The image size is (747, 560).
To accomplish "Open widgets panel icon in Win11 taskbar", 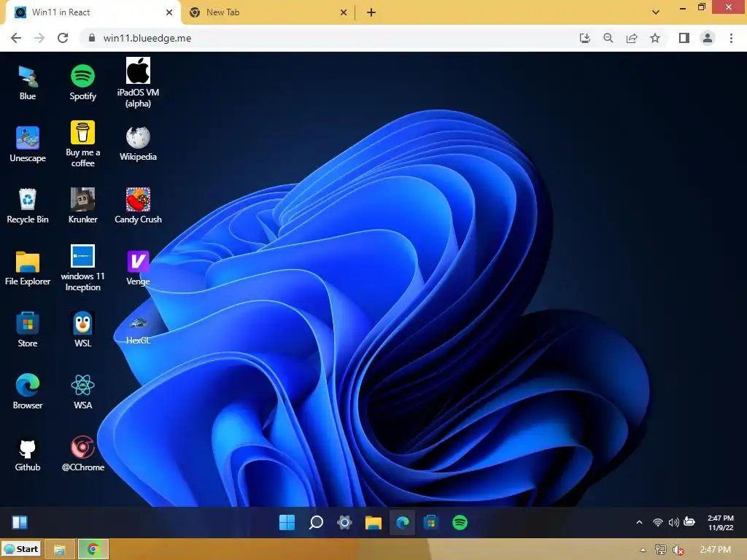I will 20,522.
